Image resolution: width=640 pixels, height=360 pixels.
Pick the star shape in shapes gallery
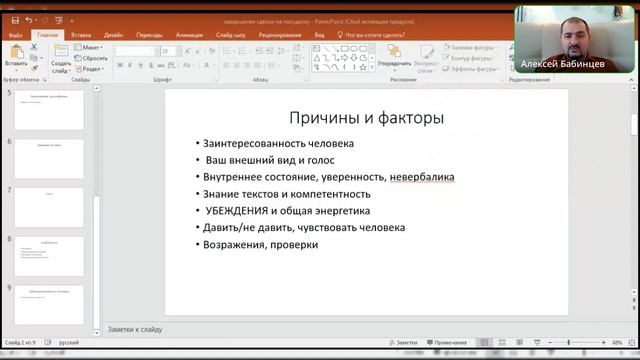click(x=363, y=67)
